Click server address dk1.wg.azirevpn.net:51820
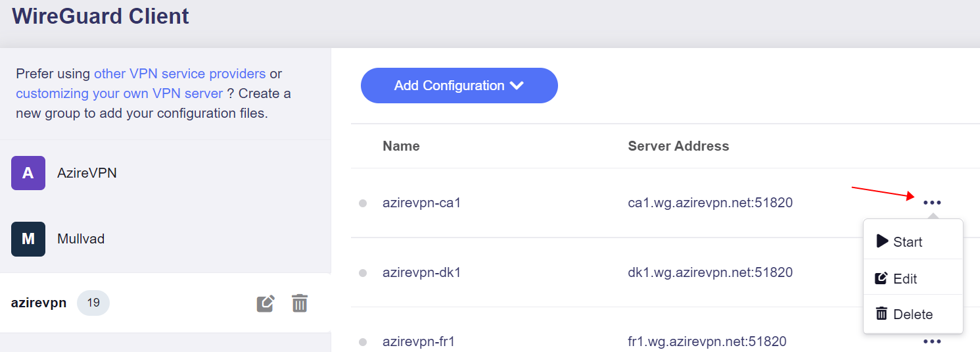The height and width of the screenshot is (352, 980). [x=711, y=272]
